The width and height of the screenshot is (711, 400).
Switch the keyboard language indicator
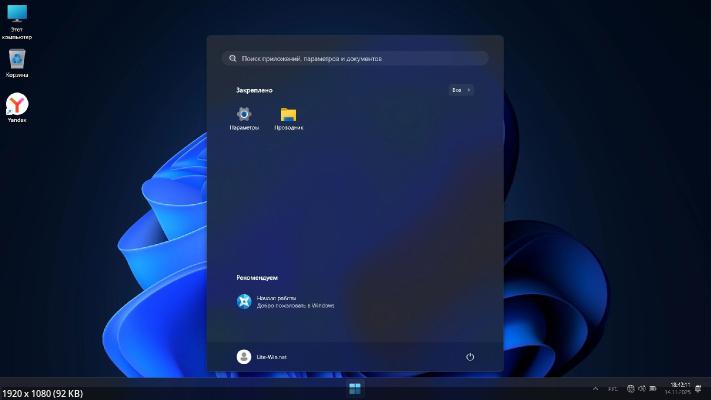pos(612,388)
